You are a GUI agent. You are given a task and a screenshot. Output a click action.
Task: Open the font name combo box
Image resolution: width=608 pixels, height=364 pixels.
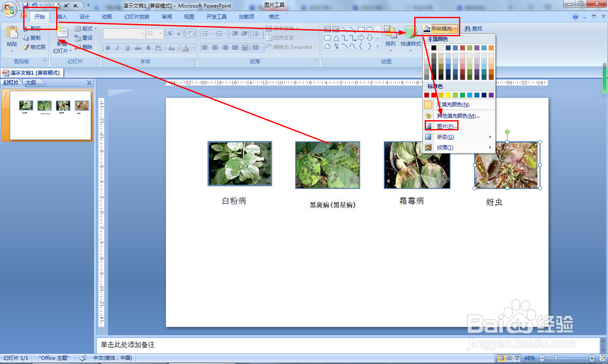[x=124, y=33]
